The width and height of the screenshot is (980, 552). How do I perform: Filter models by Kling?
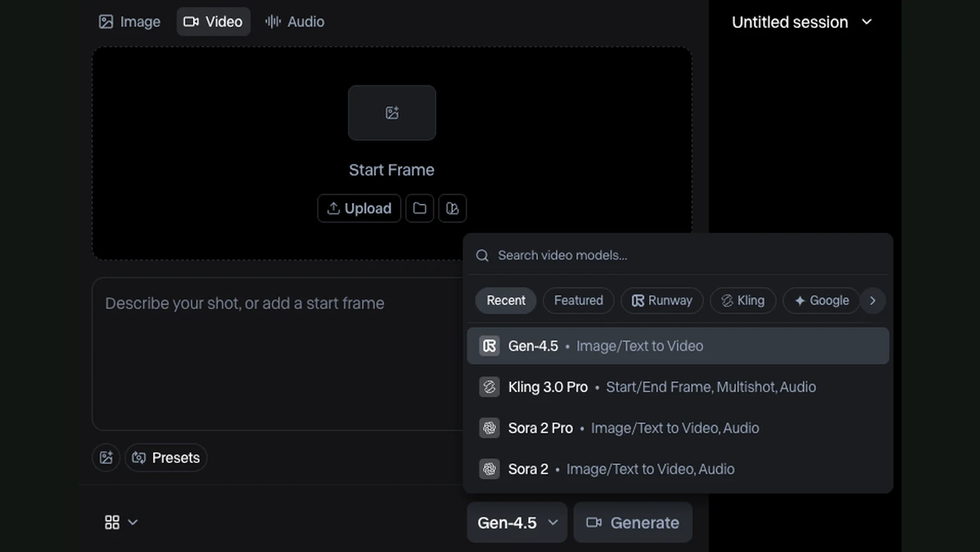(x=743, y=301)
